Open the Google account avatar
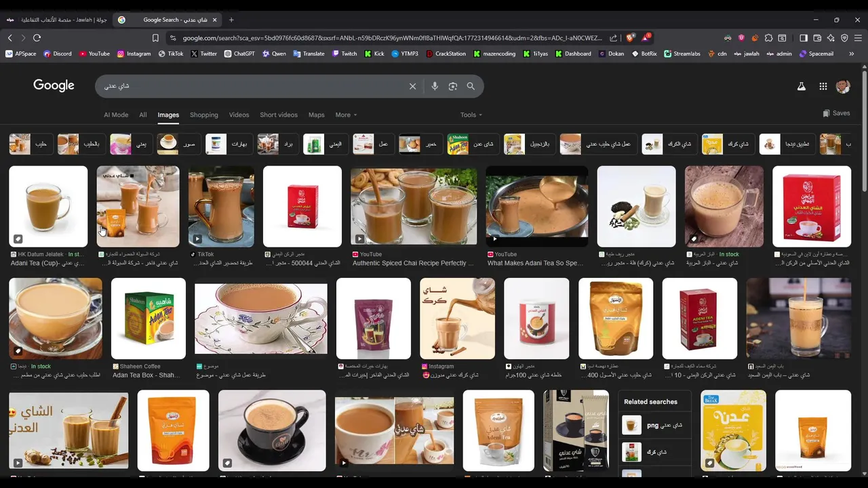Image resolution: width=868 pixels, height=488 pixels. (843, 86)
